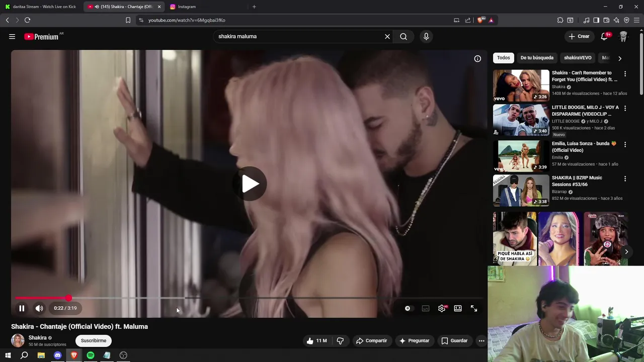
Task: Open Brave Rewards triangle icon
Action: tap(491, 20)
